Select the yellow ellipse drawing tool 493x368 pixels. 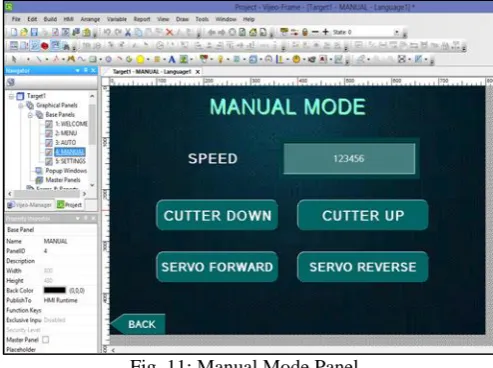[140, 59]
